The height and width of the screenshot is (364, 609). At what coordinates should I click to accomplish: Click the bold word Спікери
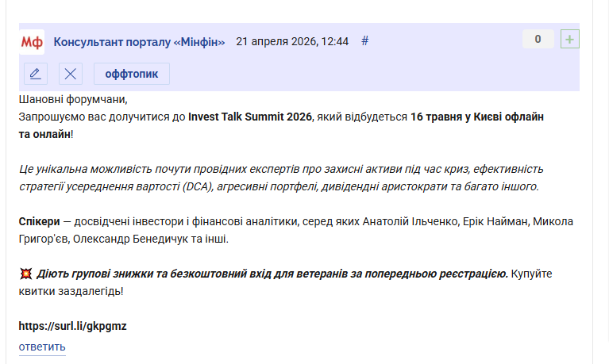(x=39, y=220)
